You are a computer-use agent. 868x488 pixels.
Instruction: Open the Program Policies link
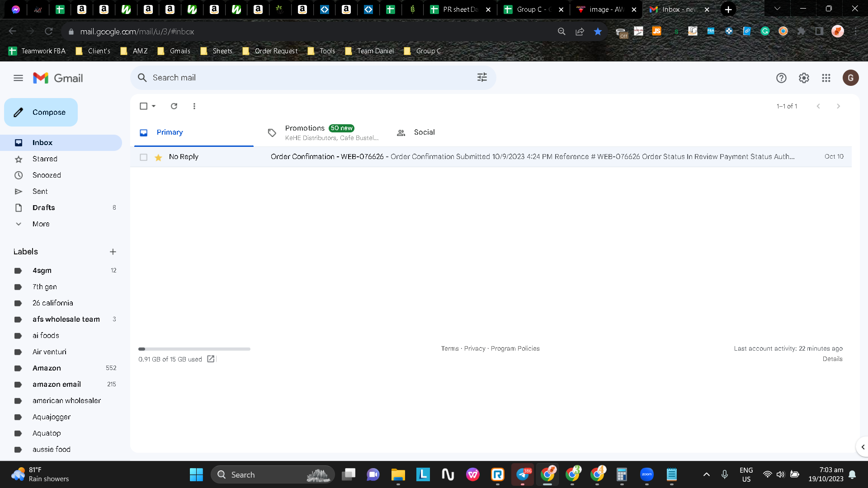(515, 348)
